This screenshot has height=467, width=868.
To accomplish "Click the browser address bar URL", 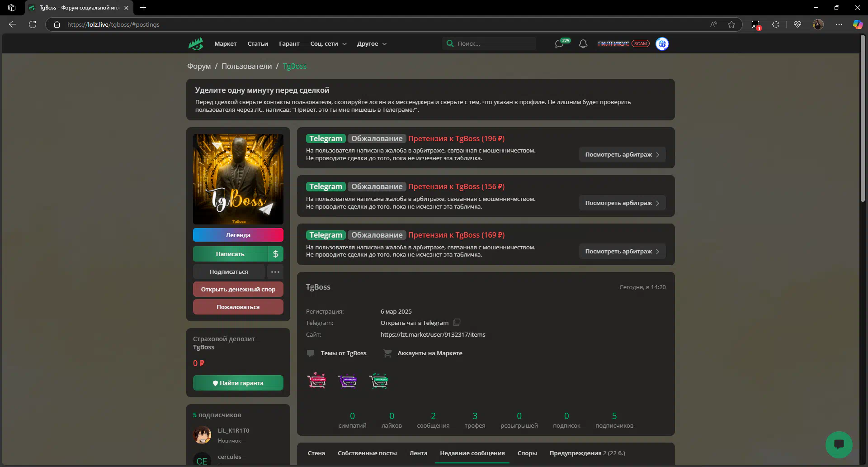I will click(113, 24).
